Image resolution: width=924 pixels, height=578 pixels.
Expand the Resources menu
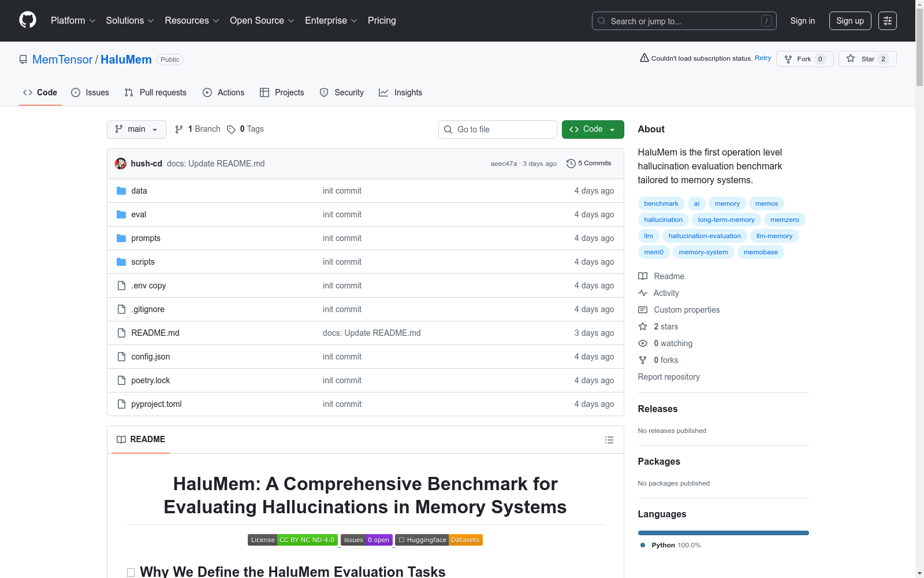(192, 21)
